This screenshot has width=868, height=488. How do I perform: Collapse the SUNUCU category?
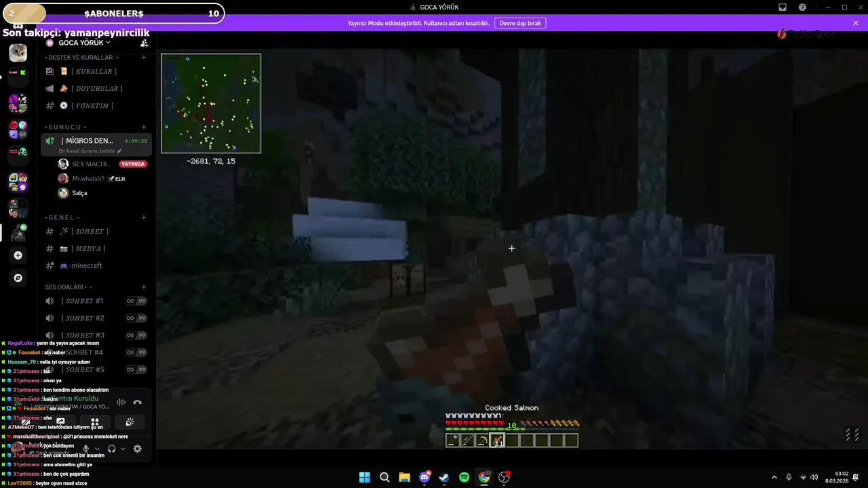(66, 127)
